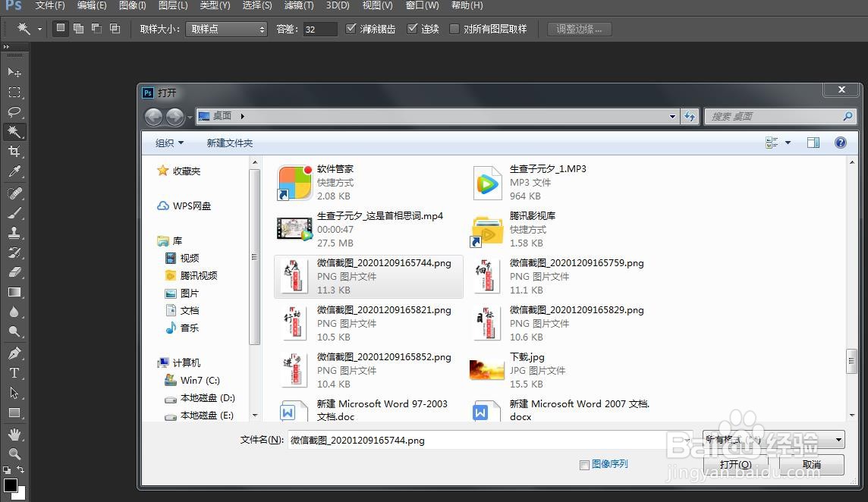Screen dimensions: 868x502
Task: Open the 取样大小 dropdown
Action: [226, 30]
